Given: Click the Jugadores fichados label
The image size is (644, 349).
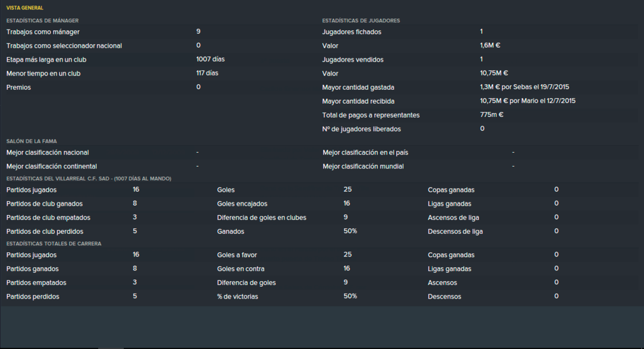Looking at the screenshot, I should [x=352, y=32].
